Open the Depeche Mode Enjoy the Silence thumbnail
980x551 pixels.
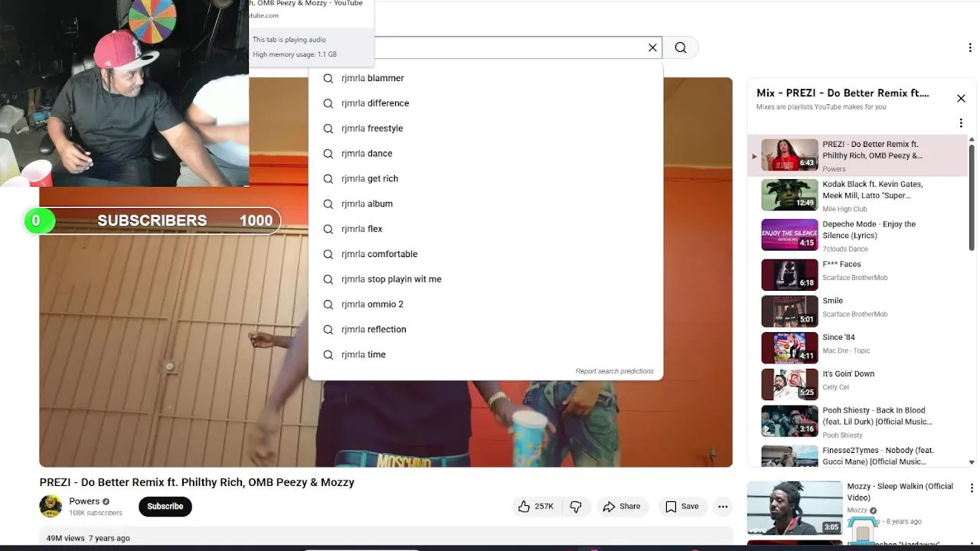789,235
